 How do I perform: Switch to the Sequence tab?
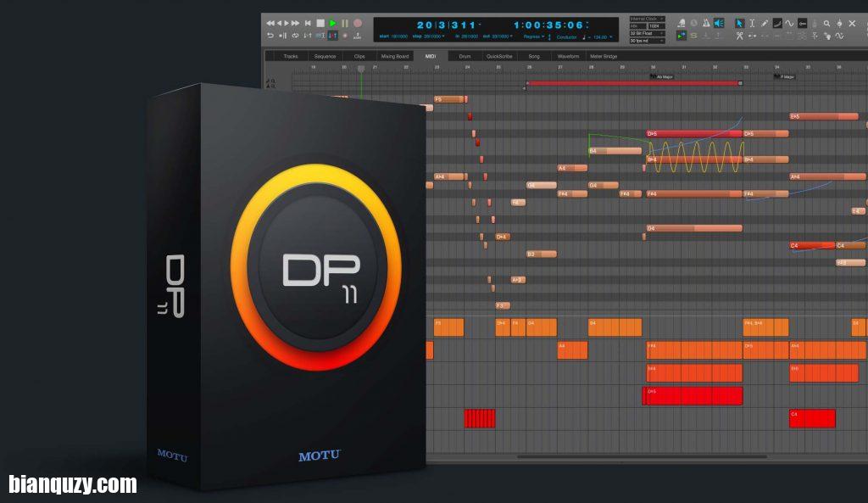[x=325, y=56]
